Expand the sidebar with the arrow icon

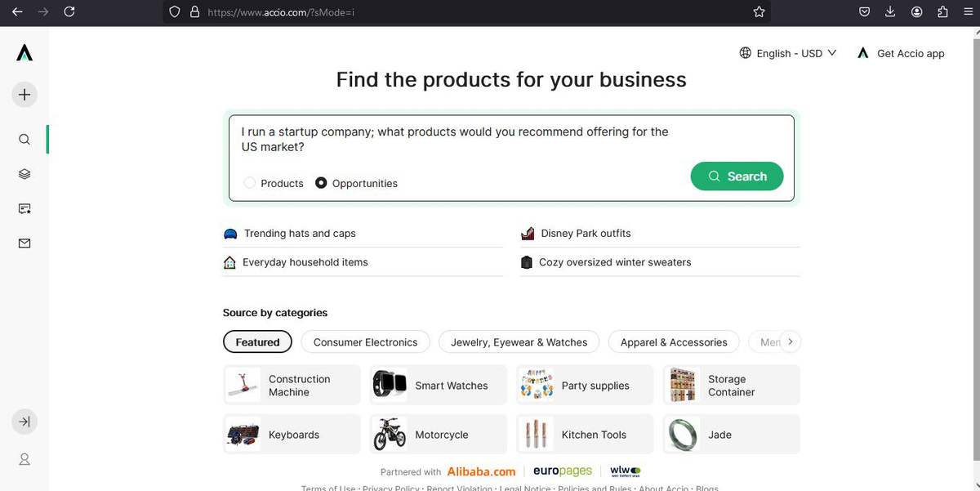(x=24, y=422)
